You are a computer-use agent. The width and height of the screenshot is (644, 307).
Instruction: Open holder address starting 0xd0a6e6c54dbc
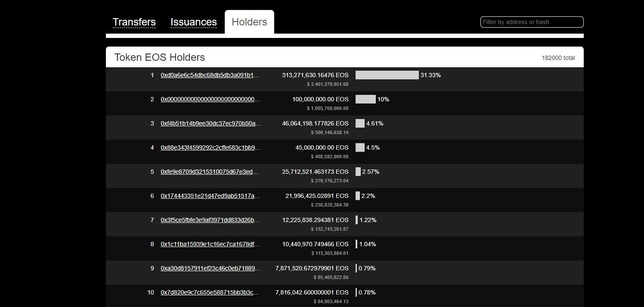coord(210,75)
